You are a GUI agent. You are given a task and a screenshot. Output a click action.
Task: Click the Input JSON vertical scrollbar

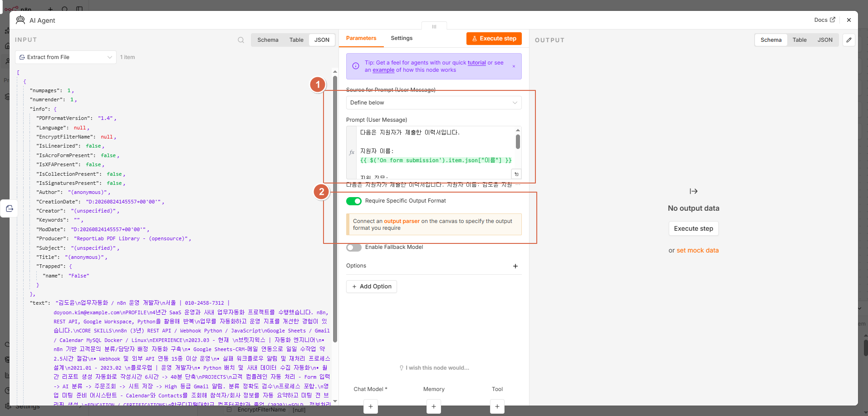tap(335, 209)
